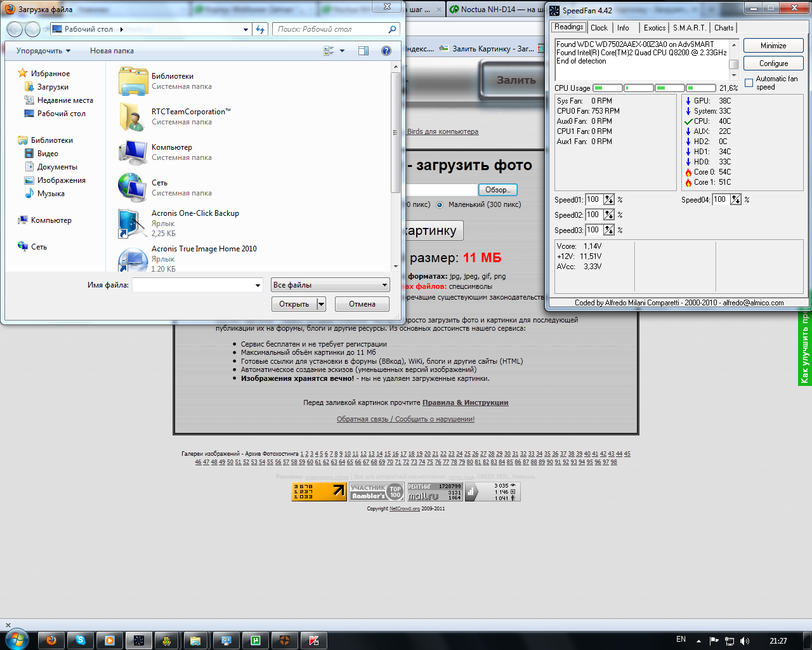Click the volume tray icon
This screenshot has width=812, height=650.
(x=745, y=640)
